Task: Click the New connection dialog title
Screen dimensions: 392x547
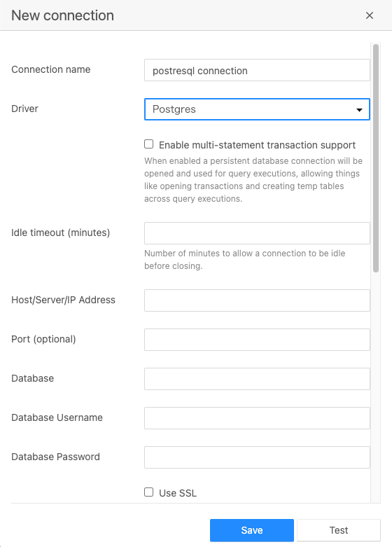Action: pos(63,15)
